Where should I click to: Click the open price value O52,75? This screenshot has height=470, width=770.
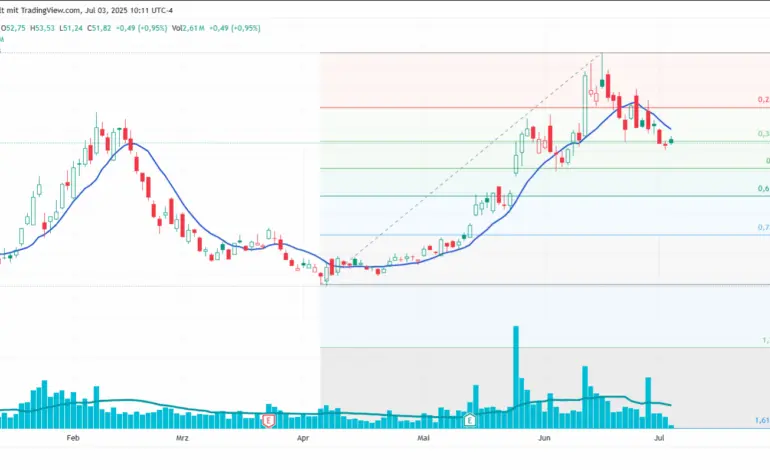pyautogui.click(x=13, y=28)
